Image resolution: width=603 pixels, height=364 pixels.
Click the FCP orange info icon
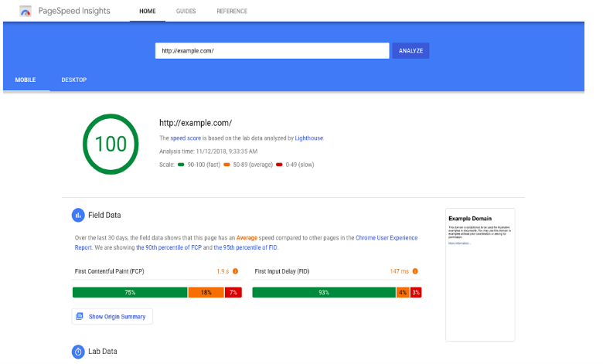point(235,271)
